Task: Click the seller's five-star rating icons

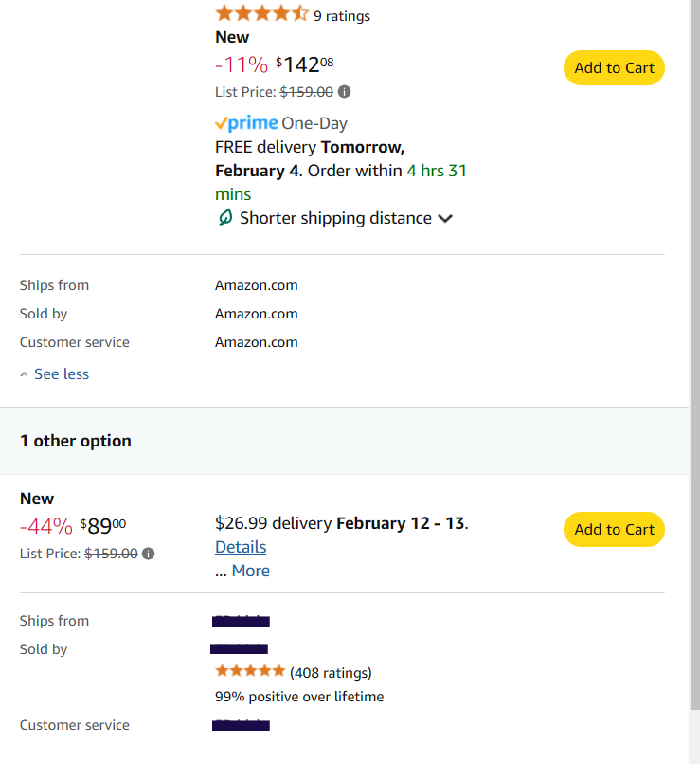Action: point(250,671)
